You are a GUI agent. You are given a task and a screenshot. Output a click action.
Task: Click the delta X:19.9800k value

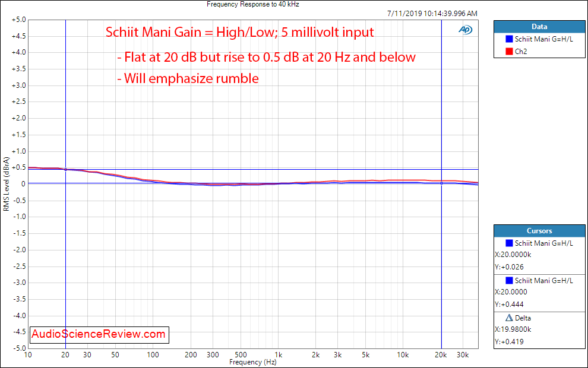click(x=513, y=329)
